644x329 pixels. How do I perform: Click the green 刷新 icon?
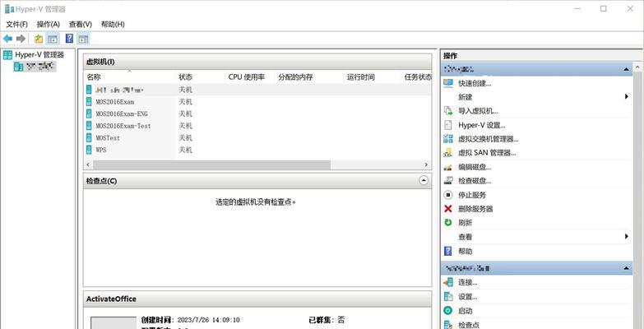448,223
